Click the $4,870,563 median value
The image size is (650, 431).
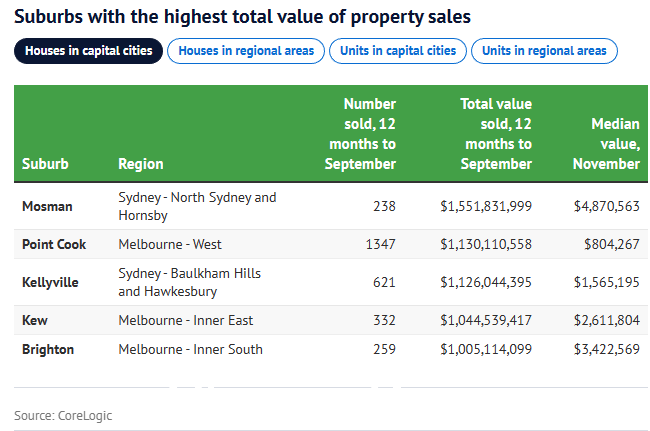pyautogui.click(x=606, y=206)
